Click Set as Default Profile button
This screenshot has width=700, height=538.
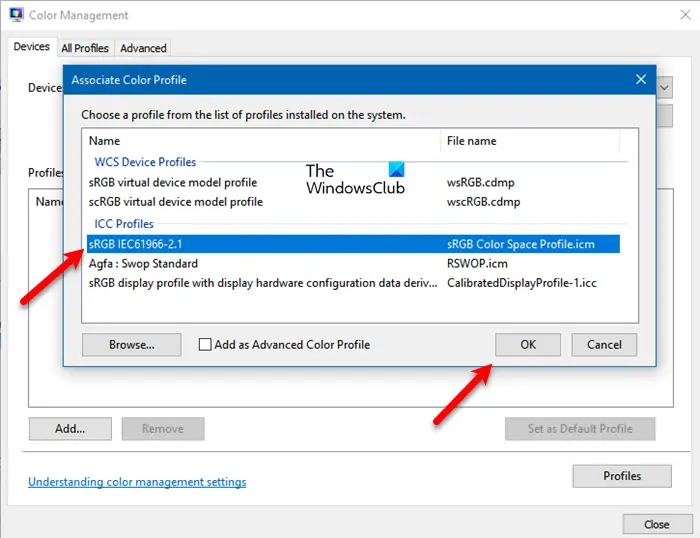point(580,429)
